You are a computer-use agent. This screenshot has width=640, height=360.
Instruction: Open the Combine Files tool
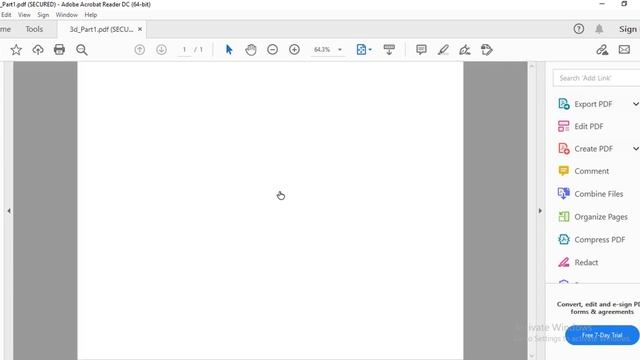pos(590,194)
